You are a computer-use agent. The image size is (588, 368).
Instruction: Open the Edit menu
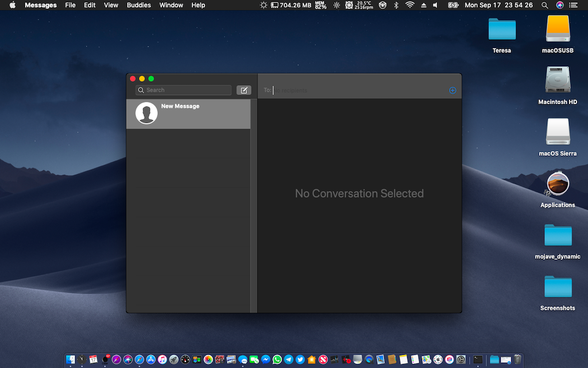(x=90, y=5)
